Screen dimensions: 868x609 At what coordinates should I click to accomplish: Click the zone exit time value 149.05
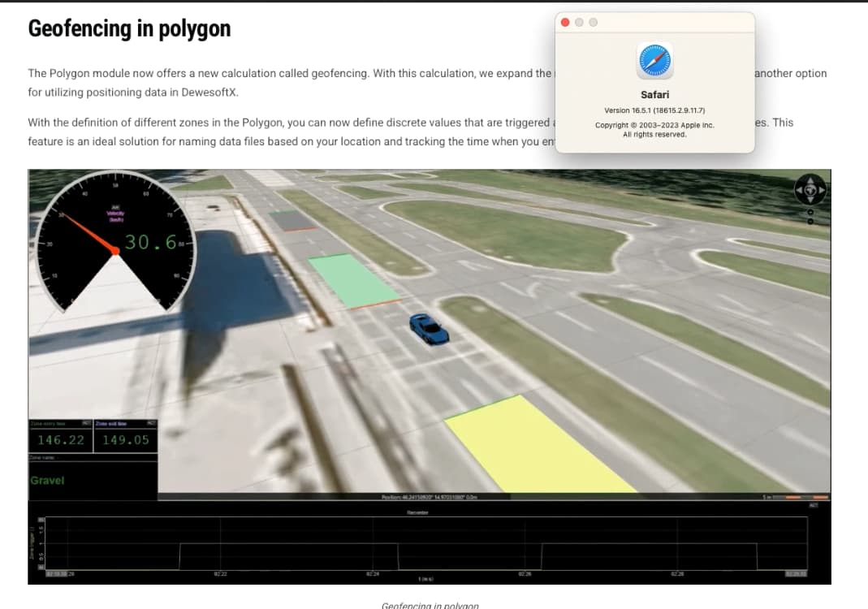[125, 440]
